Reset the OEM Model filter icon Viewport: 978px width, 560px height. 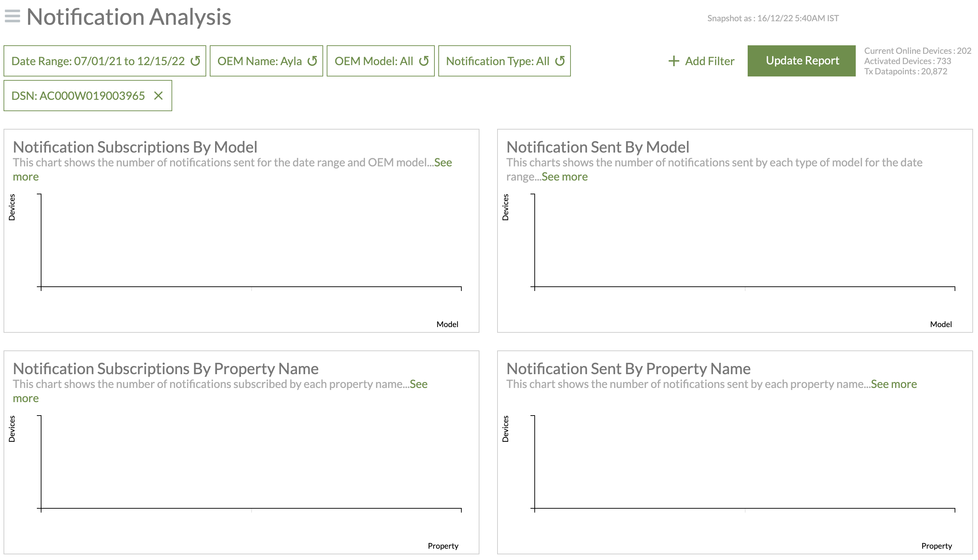[424, 61]
